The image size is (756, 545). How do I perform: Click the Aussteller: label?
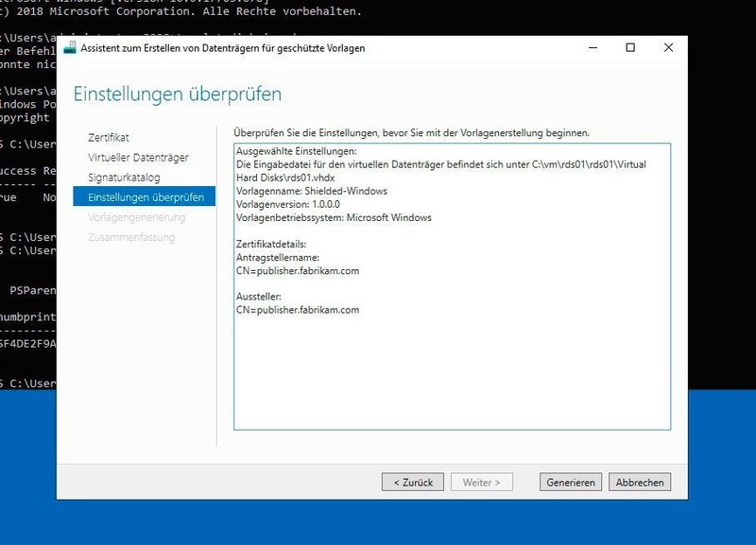coord(258,297)
